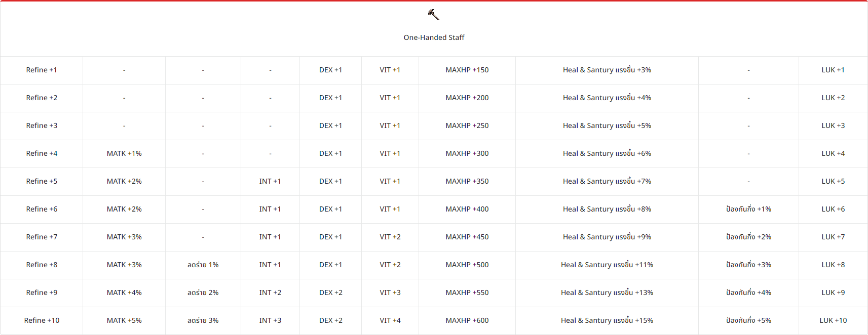Click the MAXHP +350 cell
Viewport: 868px width, 335px height.
click(x=467, y=181)
